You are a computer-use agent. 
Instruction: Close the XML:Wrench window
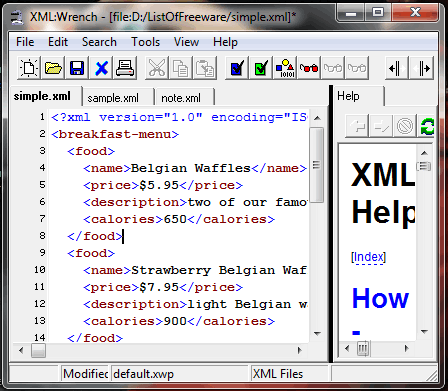tap(415, 13)
